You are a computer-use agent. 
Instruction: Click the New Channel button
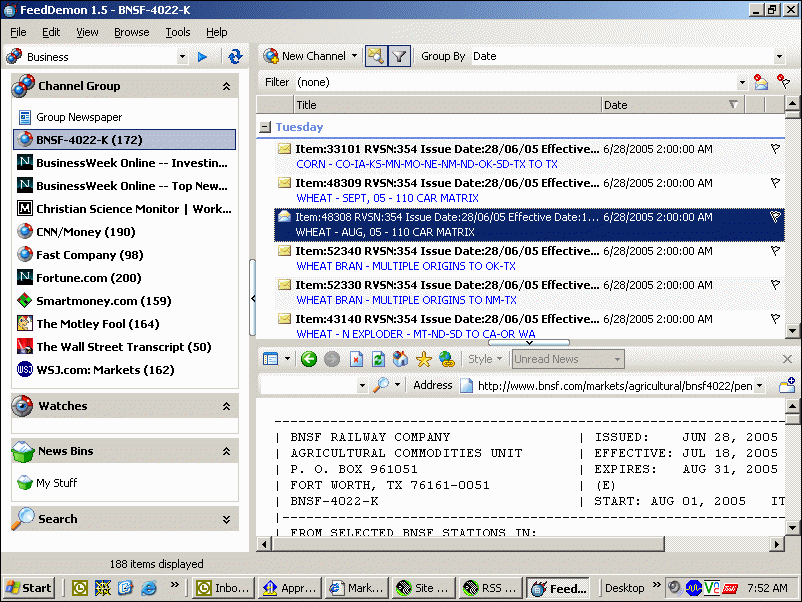coord(305,56)
